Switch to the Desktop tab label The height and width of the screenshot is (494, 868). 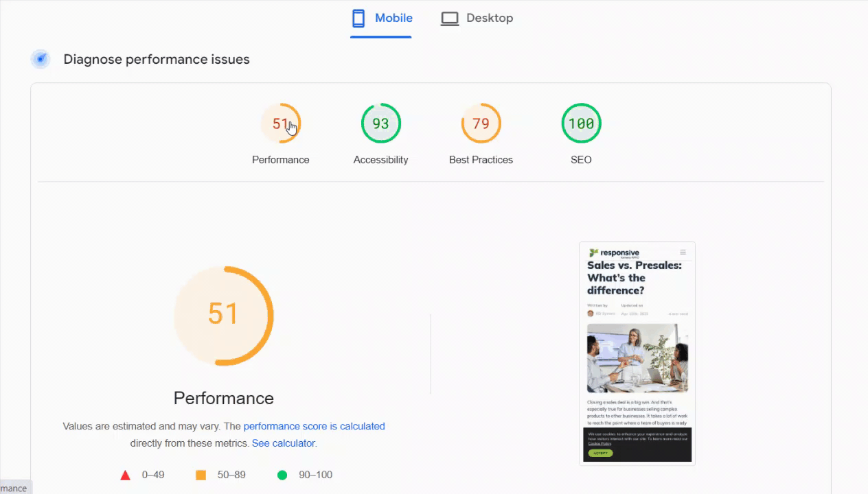[x=489, y=19]
